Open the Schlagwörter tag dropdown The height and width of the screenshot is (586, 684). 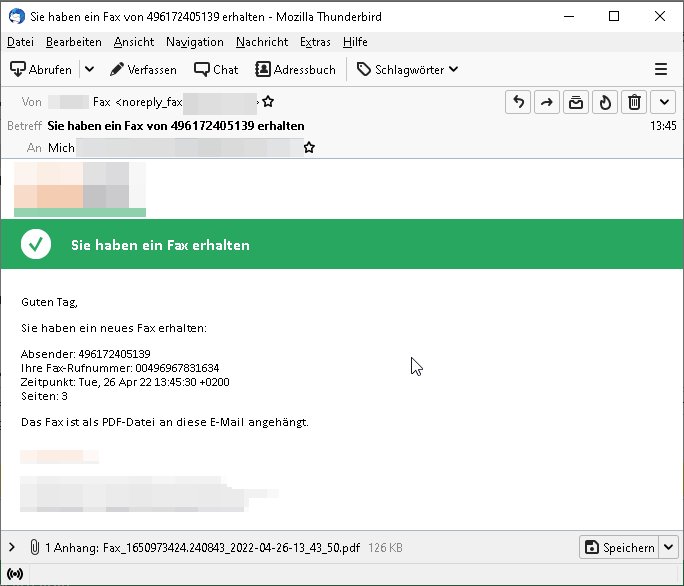[407, 69]
